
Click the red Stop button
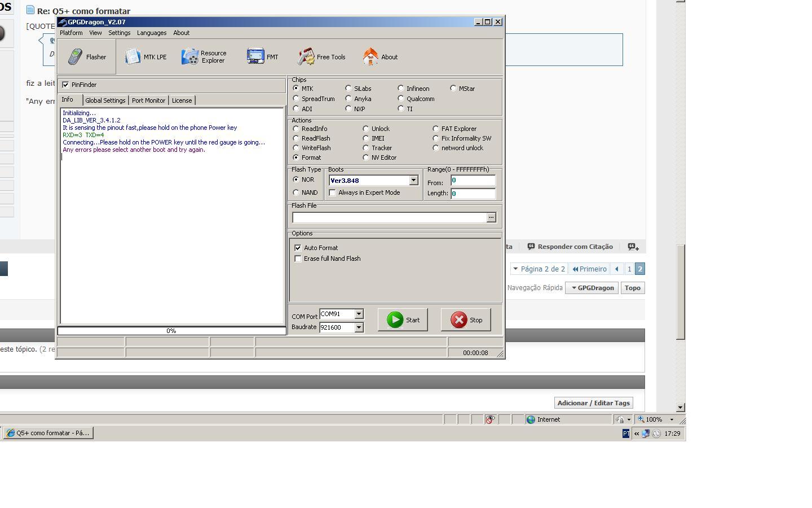click(x=466, y=319)
